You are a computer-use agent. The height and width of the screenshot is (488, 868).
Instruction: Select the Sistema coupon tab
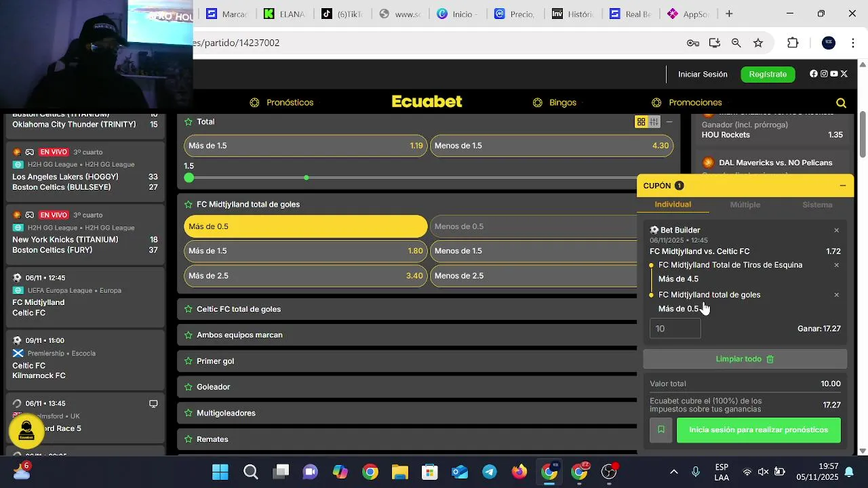pos(817,205)
